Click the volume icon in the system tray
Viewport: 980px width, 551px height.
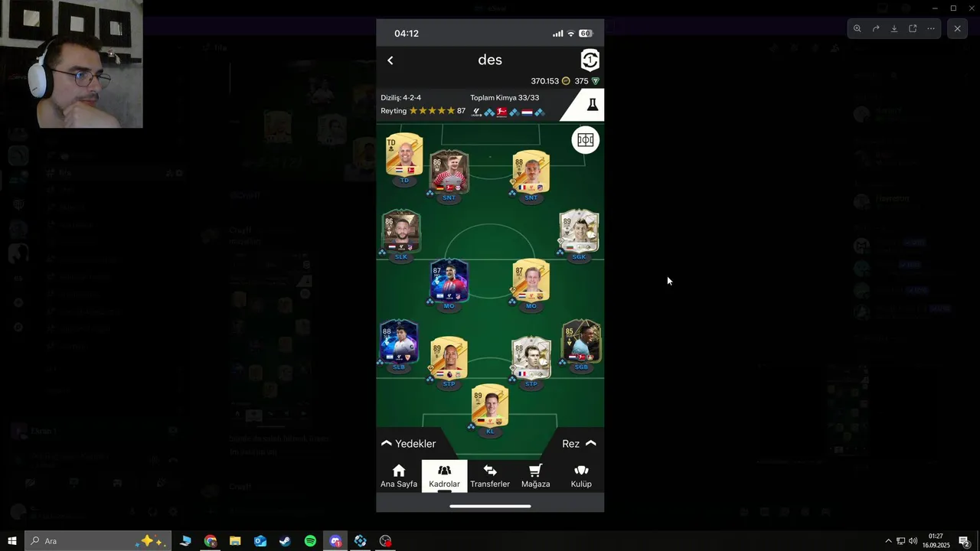click(x=913, y=541)
